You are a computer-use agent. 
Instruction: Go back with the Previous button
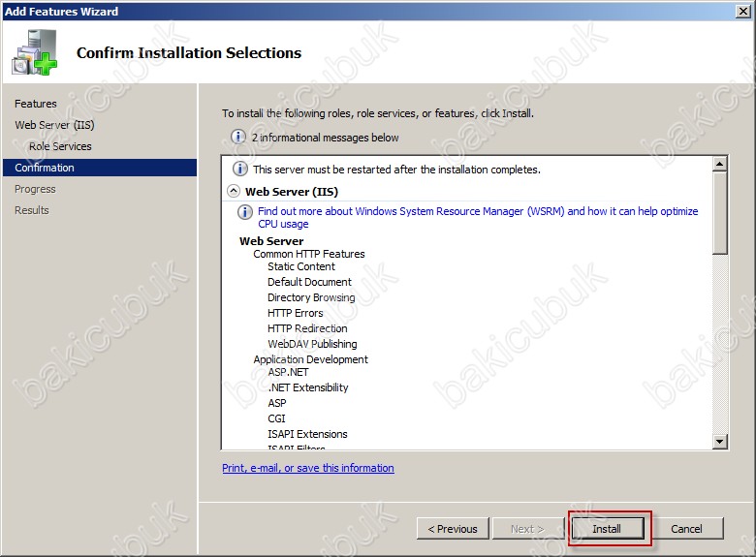coord(453,529)
